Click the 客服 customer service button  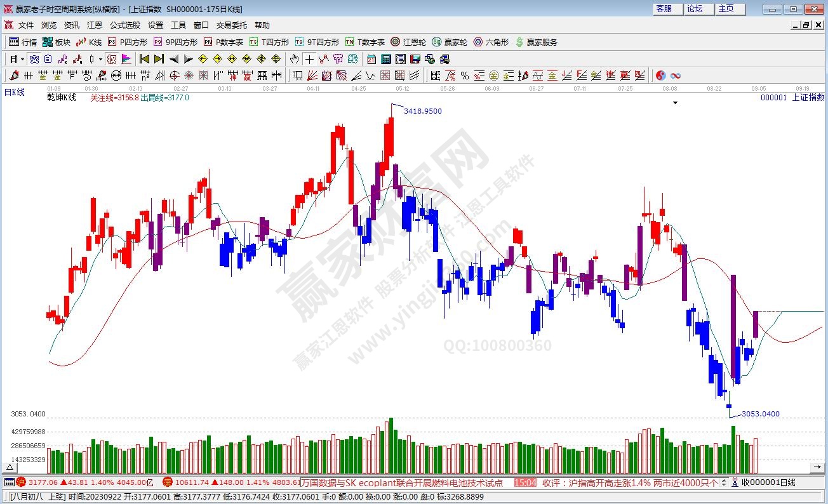pyautogui.click(x=664, y=9)
